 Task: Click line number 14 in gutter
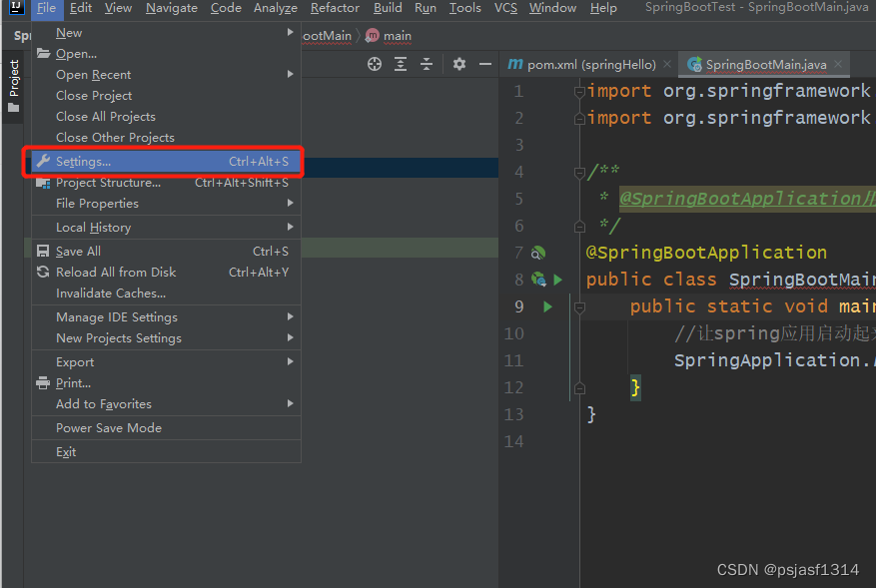(514, 441)
